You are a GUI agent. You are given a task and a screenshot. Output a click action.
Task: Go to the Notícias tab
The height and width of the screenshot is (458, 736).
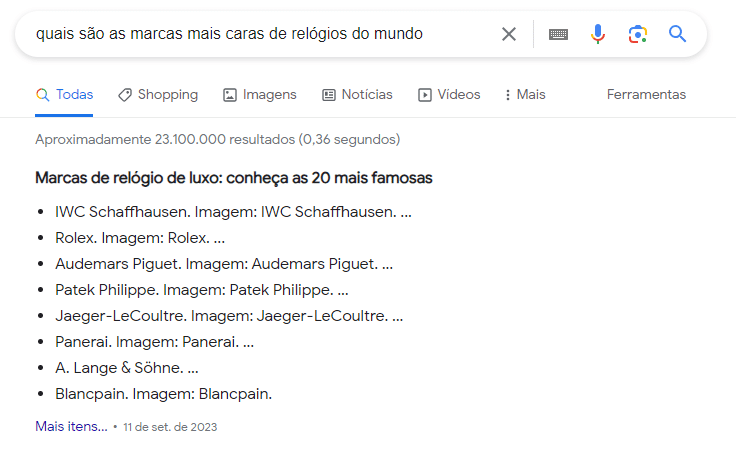pyautogui.click(x=366, y=95)
